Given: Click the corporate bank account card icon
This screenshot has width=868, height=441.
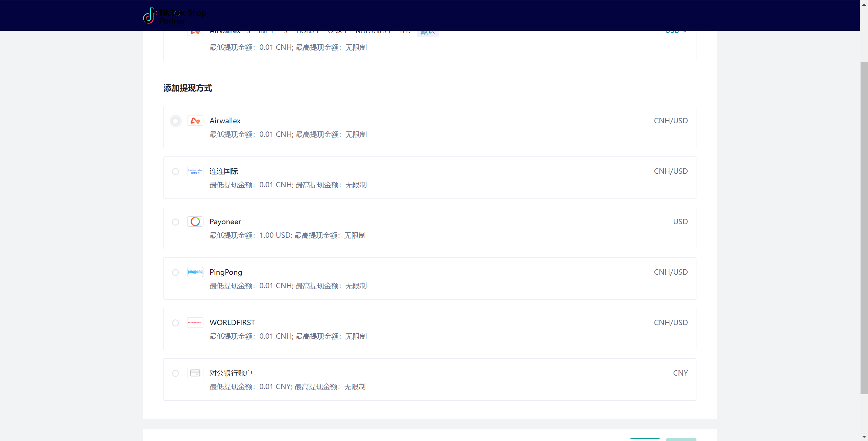Looking at the screenshot, I should [195, 373].
